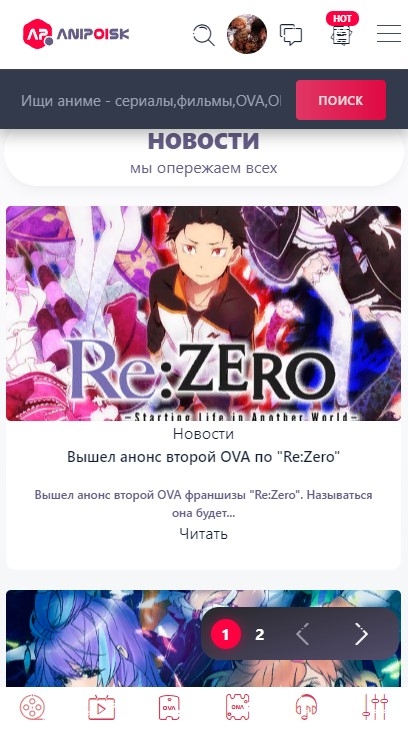
Task: Click the previous page arrow
Action: click(x=303, y=634)
